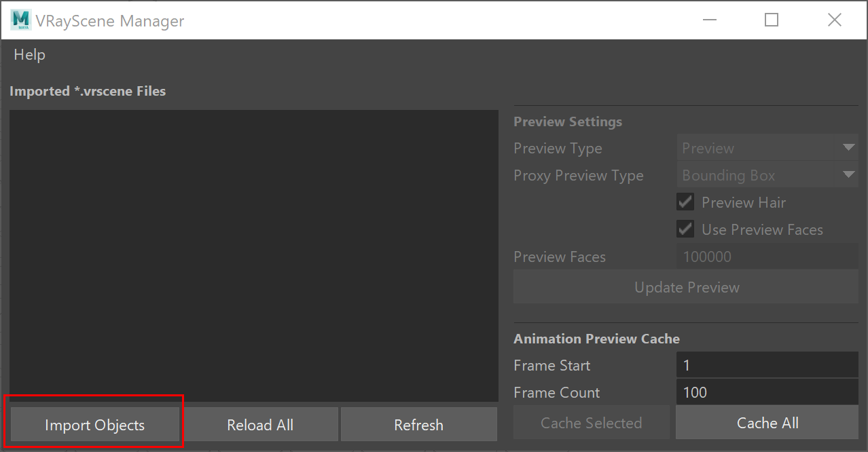Toggle the Preview Hair checkbox

click(x=685, y=202)
